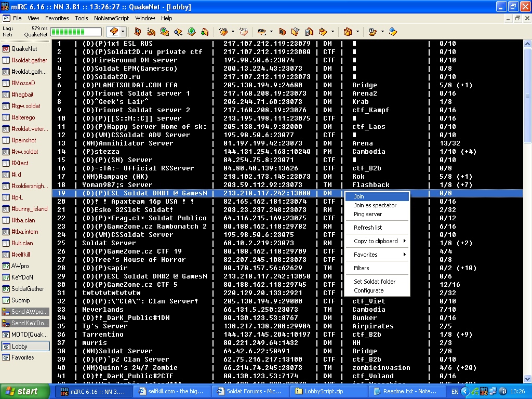Image resolution: width=532 pixels, height=399 pixels.
Task: Expand the arrow beside the key-chain icon
Action: [271, 32]
